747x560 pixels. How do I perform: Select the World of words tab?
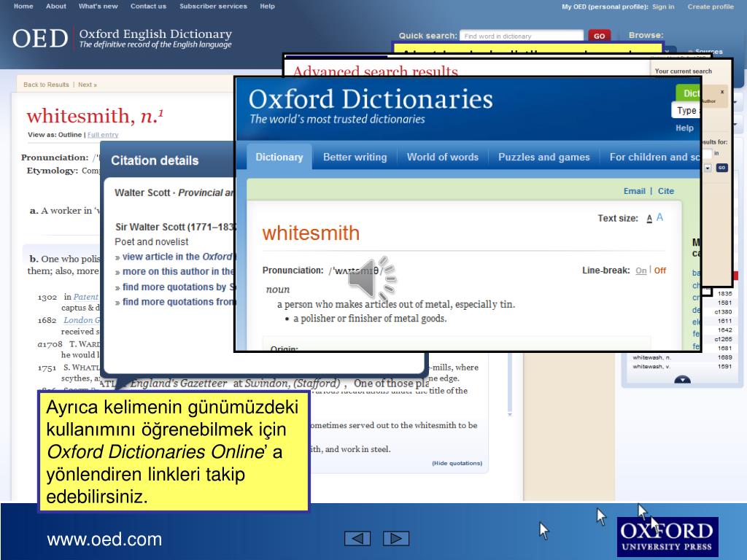[443, 157]
